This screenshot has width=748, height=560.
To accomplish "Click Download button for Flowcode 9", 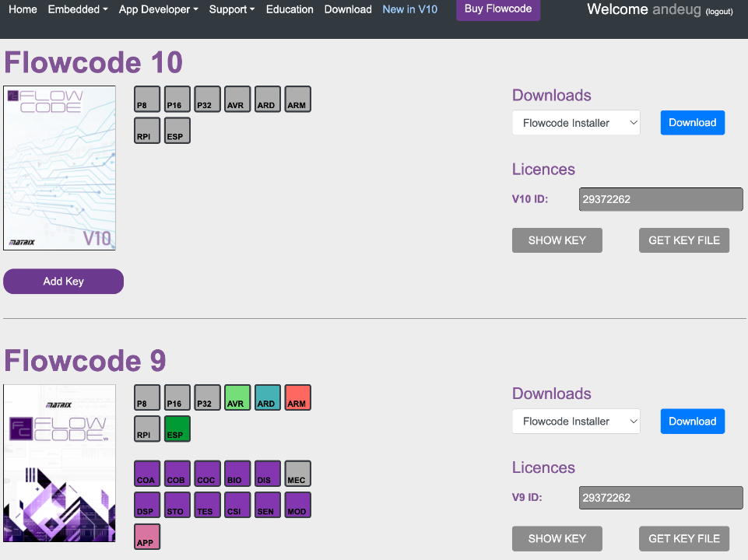I will click(692, 422).
